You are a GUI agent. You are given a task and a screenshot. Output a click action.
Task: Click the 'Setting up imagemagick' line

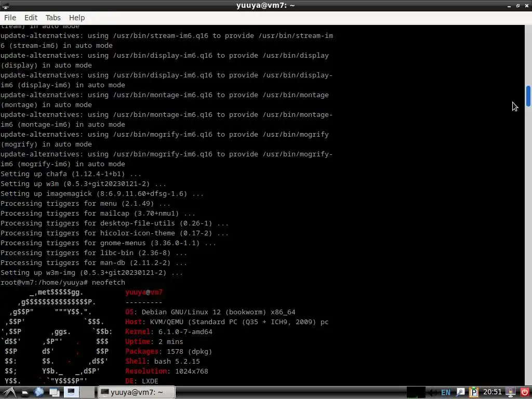click(102, 193)
